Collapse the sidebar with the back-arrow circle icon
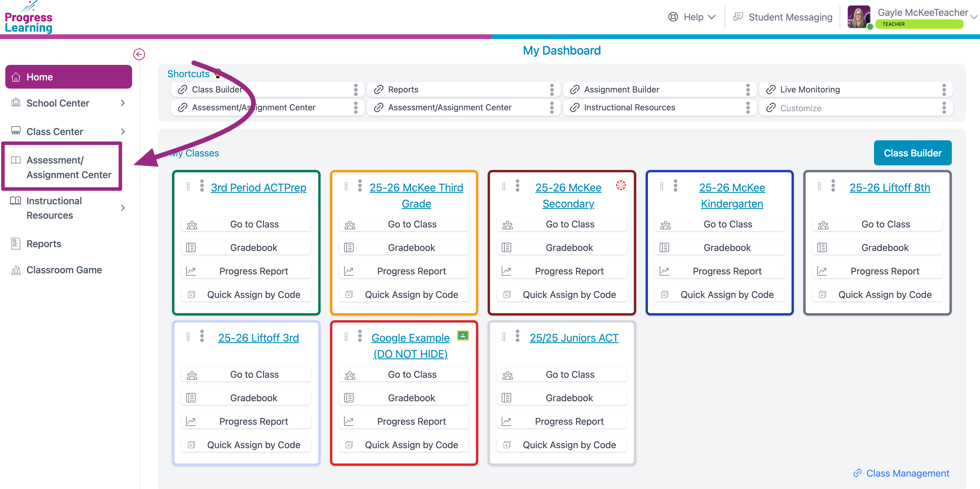The width and height of the screenshot is (980, 489). (x=139, y=54)
